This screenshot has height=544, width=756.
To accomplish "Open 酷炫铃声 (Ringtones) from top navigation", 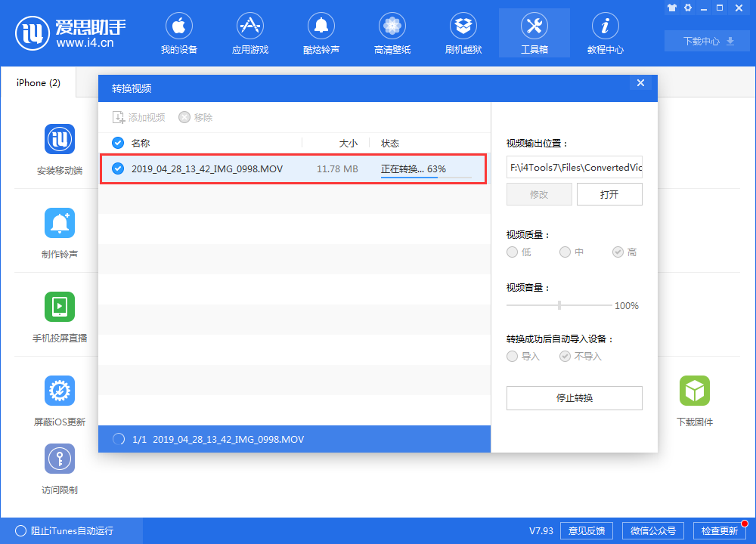I will pyautogui.click(x=321, y=33).
